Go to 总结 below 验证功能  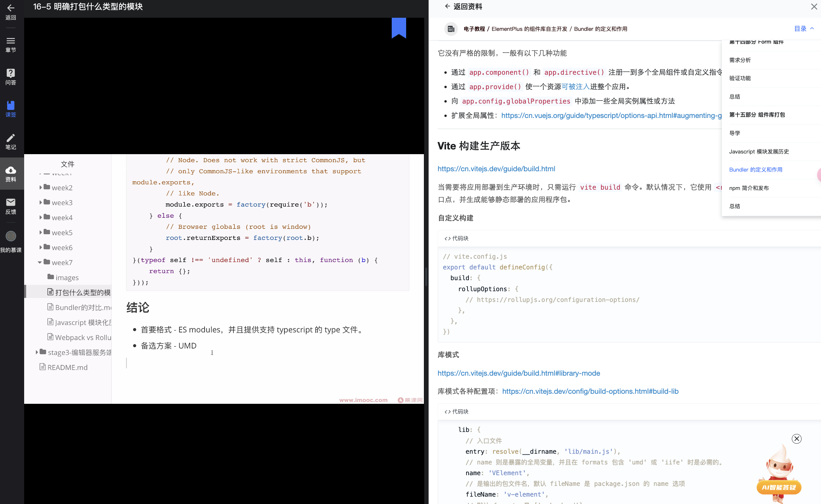pyautogui.click(x=734, y=97)
